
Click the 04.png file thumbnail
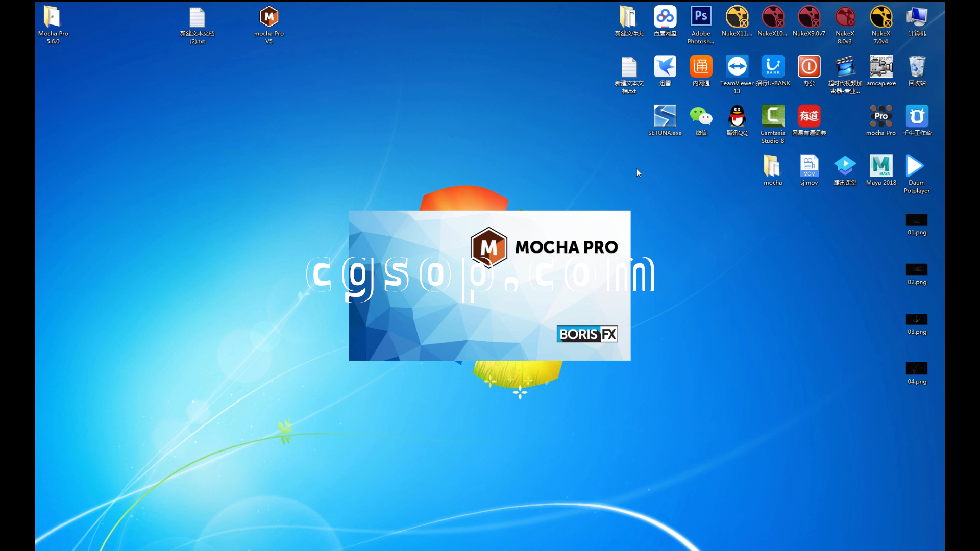tap(917, 369)
